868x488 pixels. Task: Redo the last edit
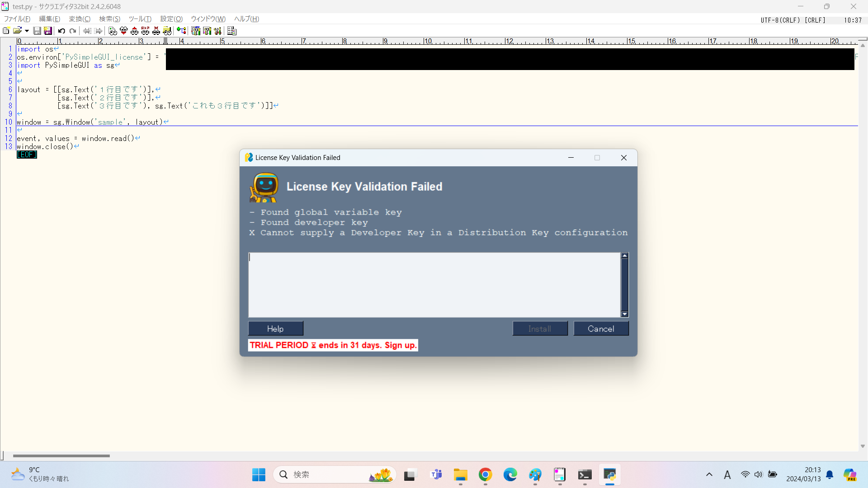pyautogui.click(x=73, y=31)
